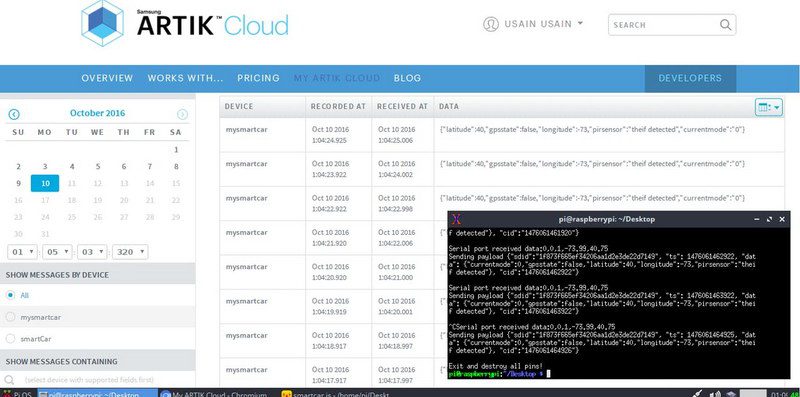This screenshot has width=800, height=397.
Task: Open the USAIN USAIN account dropdown
Action: [x=543, y=23]
